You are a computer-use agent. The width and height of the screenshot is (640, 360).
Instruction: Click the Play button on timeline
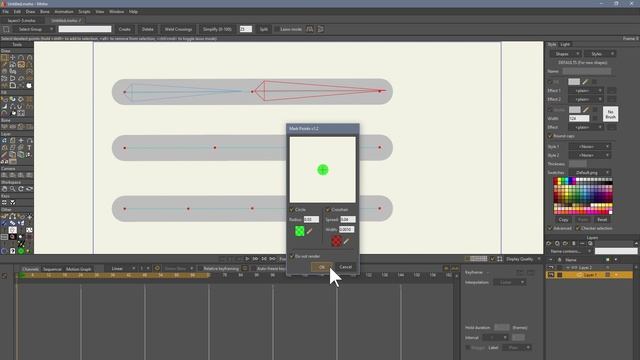pos(247,259)
